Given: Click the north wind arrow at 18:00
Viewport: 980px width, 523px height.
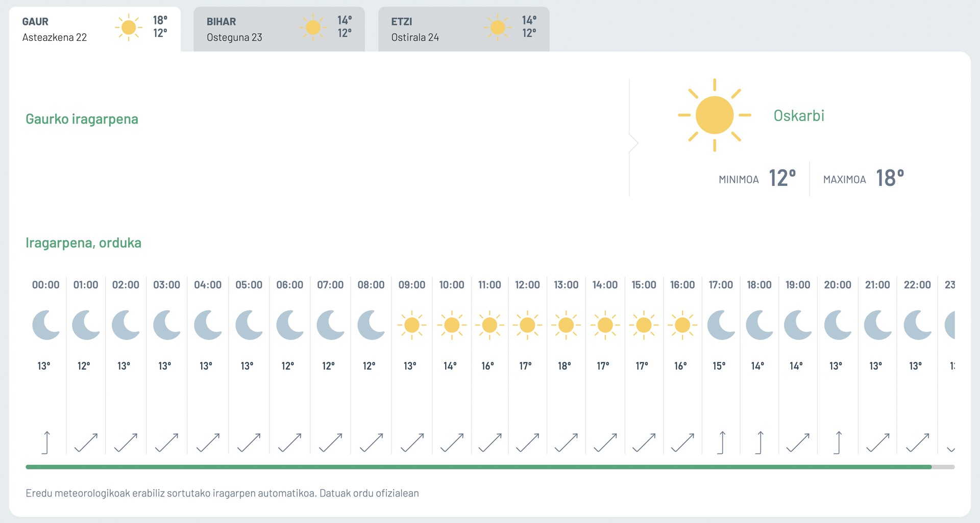Looking at the screenshot, I should (x=759, y=442).
